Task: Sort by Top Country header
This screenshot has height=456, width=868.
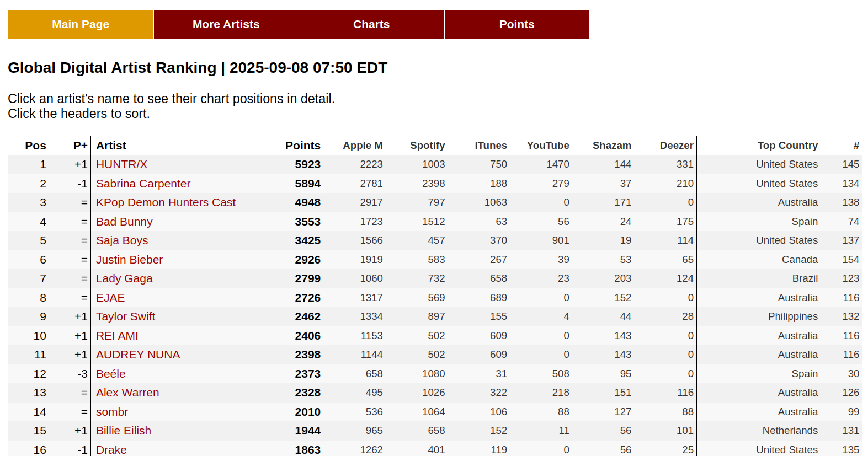Action: (x=787, y=146)
